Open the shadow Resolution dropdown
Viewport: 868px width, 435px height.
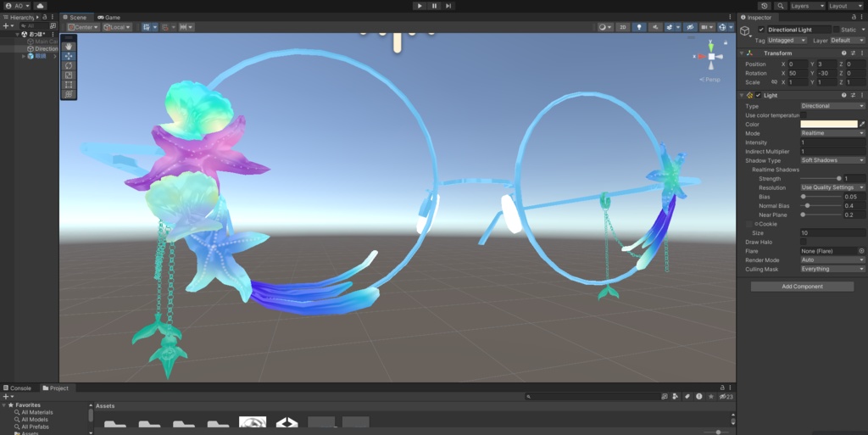coord(832,187)
